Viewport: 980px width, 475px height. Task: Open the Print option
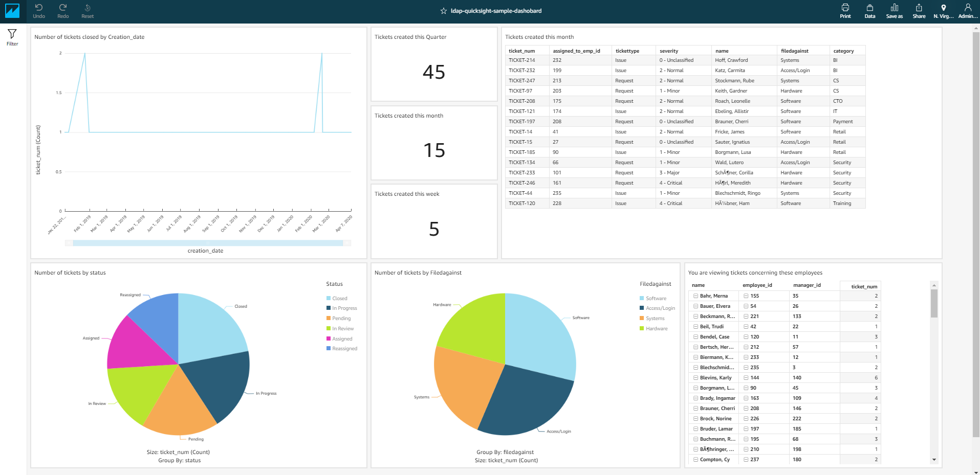pos(845,11)
